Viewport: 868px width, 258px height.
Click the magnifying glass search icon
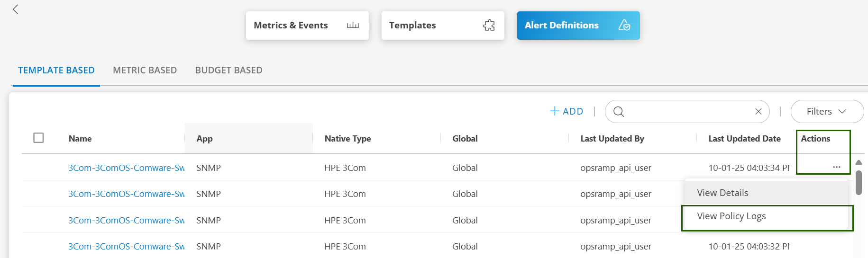619,112
